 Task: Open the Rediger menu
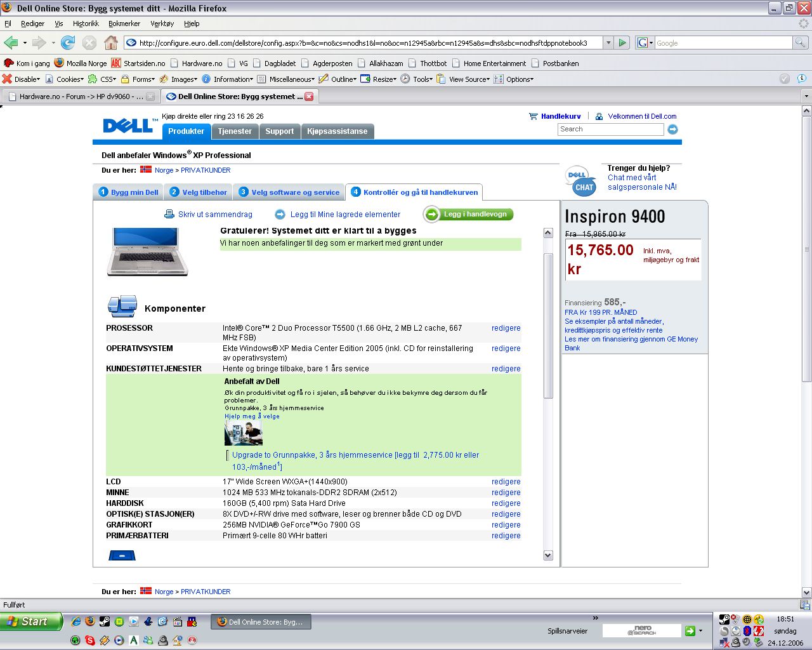32,23
